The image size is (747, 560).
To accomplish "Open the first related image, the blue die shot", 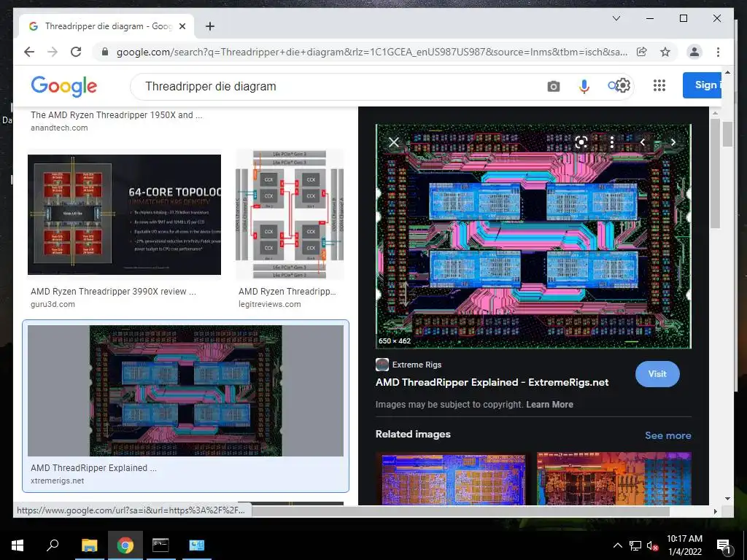I will tap(451, 478).
